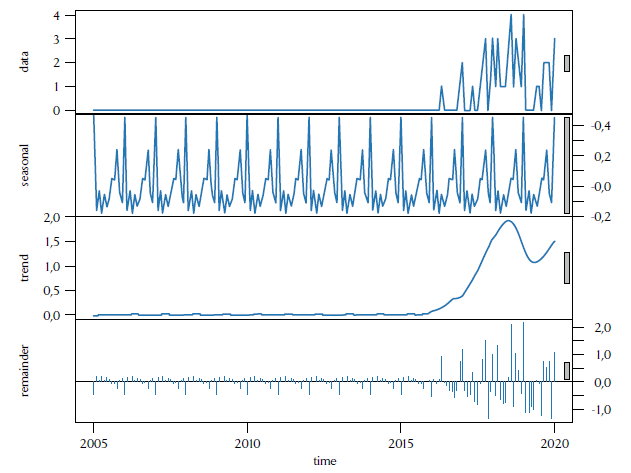The height and width of the screenshot is (473, 631).
Task: Select the 2020 tick label on time axis
Action: point(555,443)
